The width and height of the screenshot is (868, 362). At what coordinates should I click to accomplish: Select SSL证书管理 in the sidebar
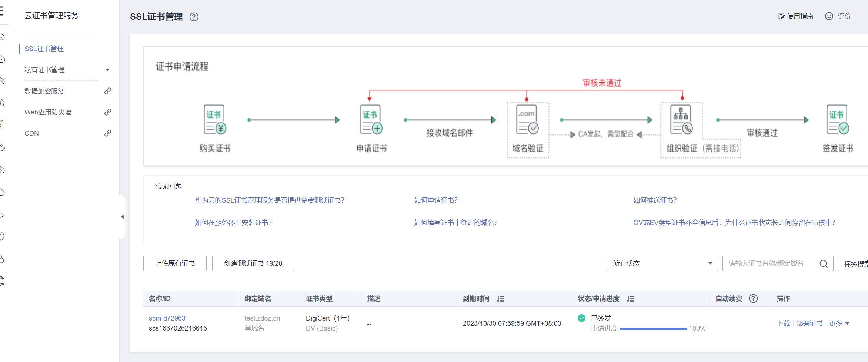pyautogui.click(x=44, y=49)
